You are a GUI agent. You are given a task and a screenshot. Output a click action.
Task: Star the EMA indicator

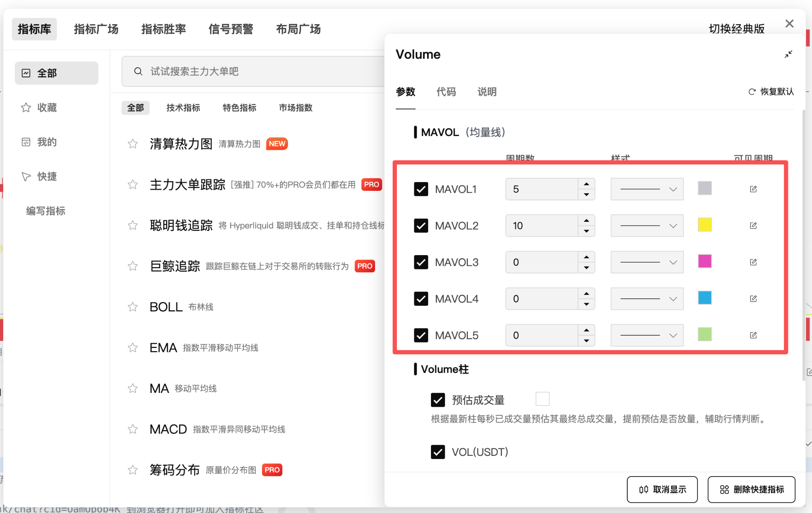tap(132, 348)
